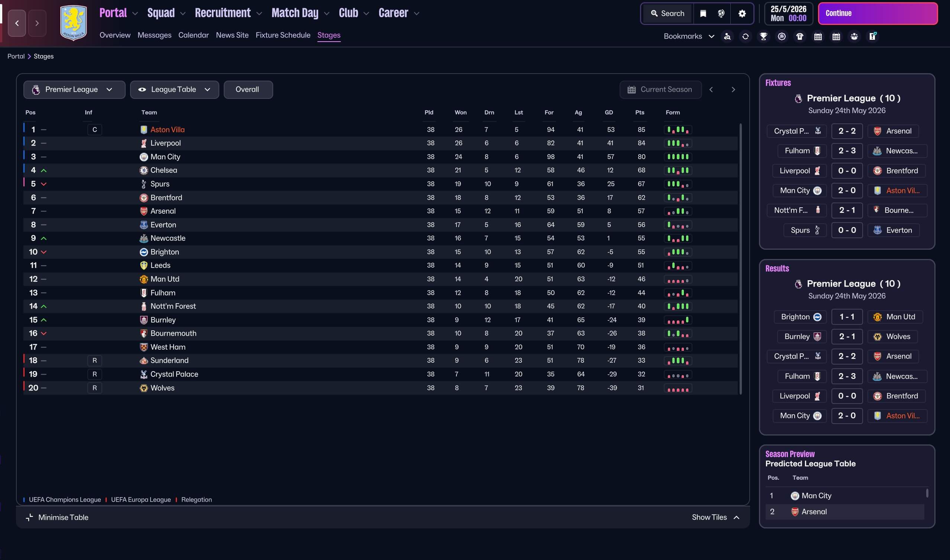Expand the Bookmarks dropdown
Screen dimensions: 950x560
(x=689, y=36)
